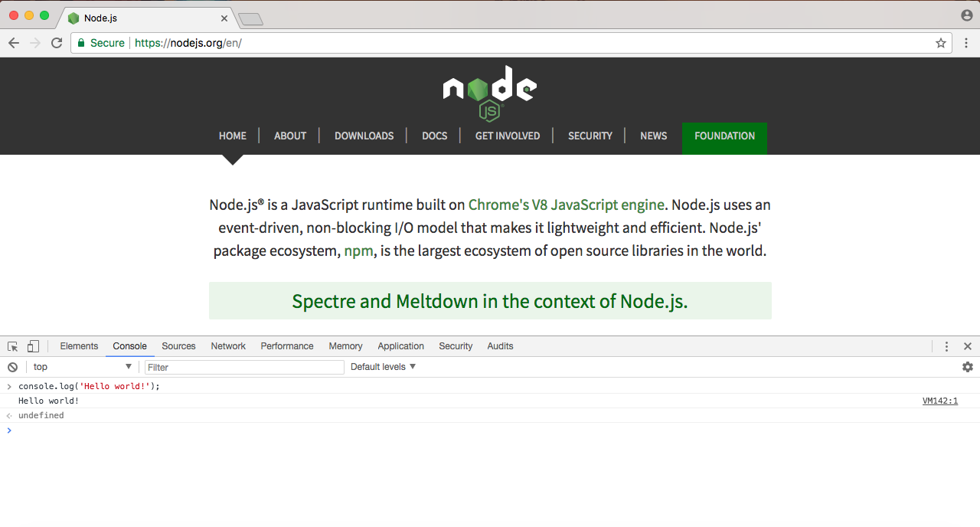Click the empty console prompt line
The width and height of the screenshot is (980, 527).
490,430
